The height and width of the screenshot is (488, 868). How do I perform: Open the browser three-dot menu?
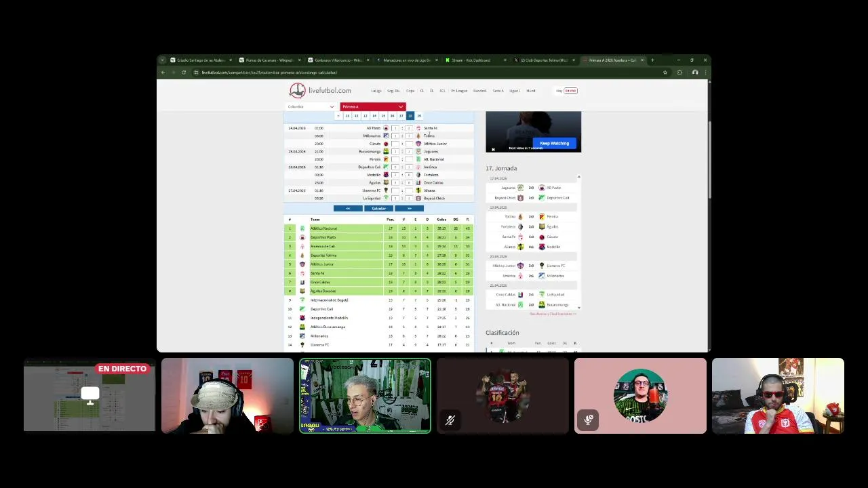(705, 73)
